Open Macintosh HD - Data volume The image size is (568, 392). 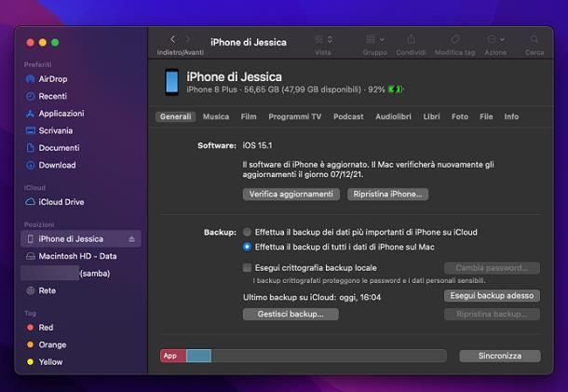tap(71, 256)
